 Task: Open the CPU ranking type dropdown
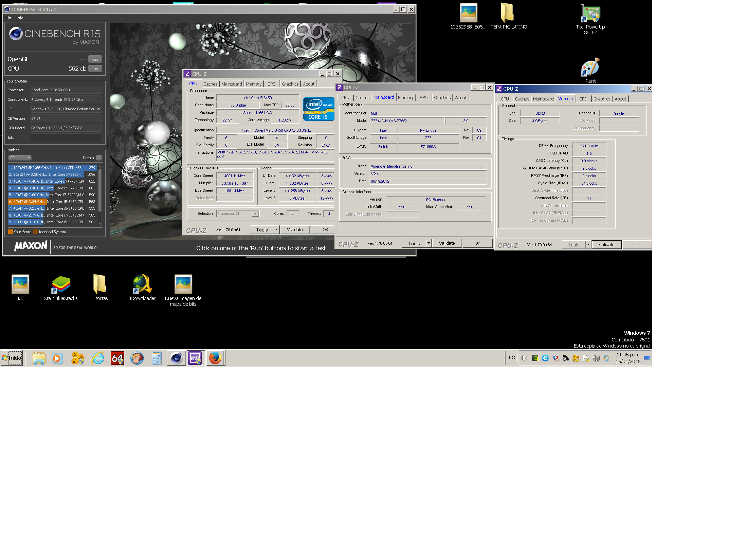pos(20,158)
